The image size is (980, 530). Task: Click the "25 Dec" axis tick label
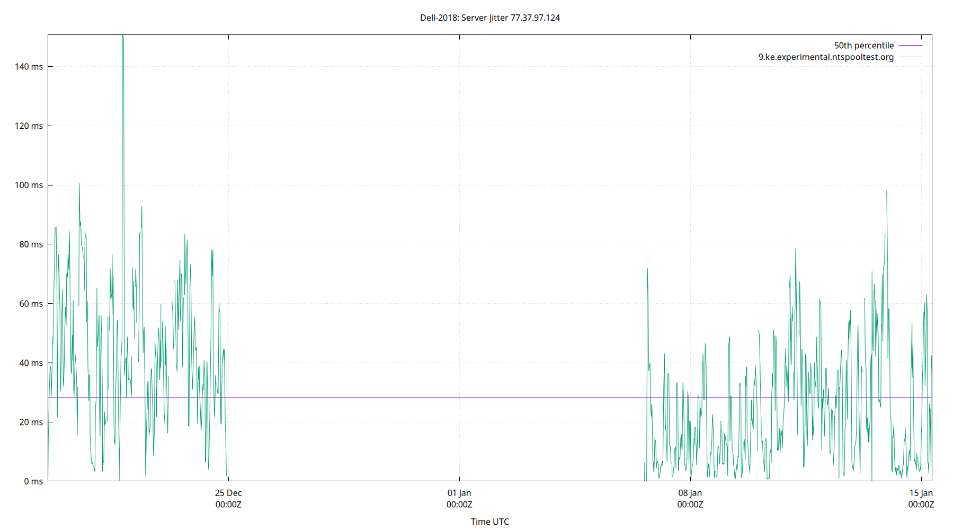click(x=228, y=493)
